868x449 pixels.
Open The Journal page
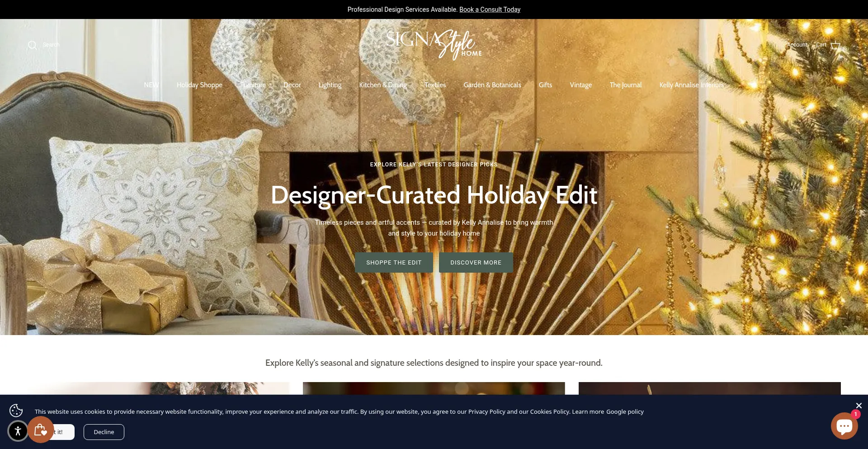[x=625, y=85]
